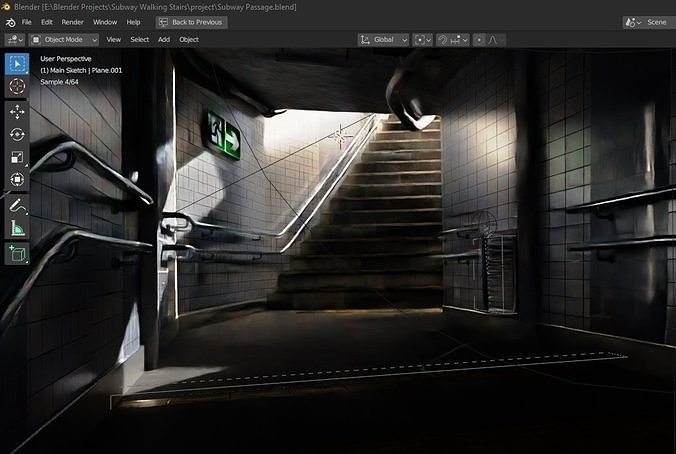Image resolution: width=676 pixels, height=454 pixels.
Task: Select the Select Box tool
Action: click(x=17, y=64)
